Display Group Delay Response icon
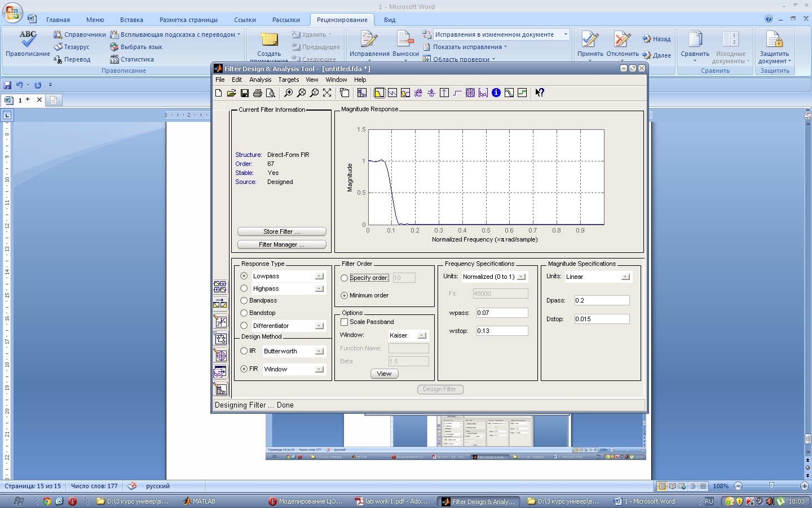Viewport: 812px width, 508px height. click(418, 93)
